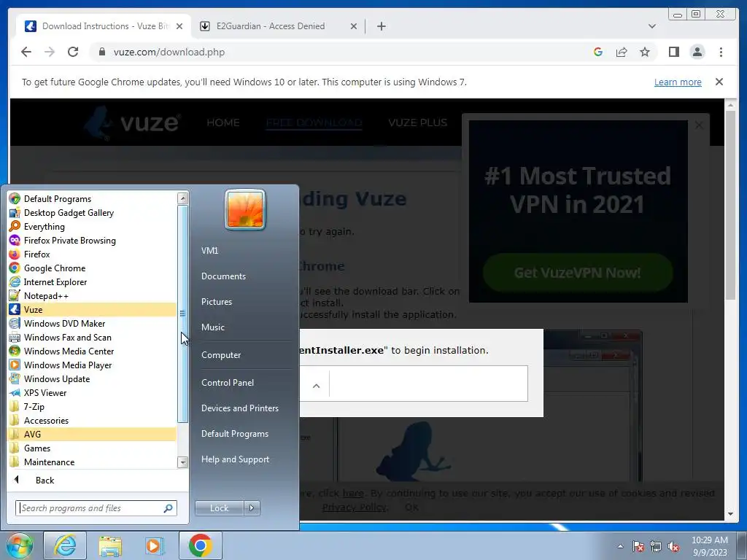Open Documents from the Start menu
747x560 pixels.
[223, 276]
